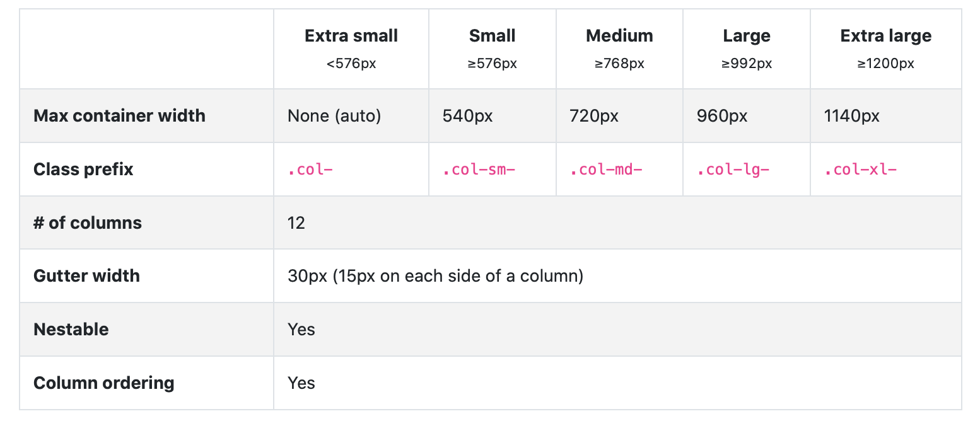980x421 pixels.
Task: Select the Gutter width row label
Action: pyautogui.click(x=86, y=276)
